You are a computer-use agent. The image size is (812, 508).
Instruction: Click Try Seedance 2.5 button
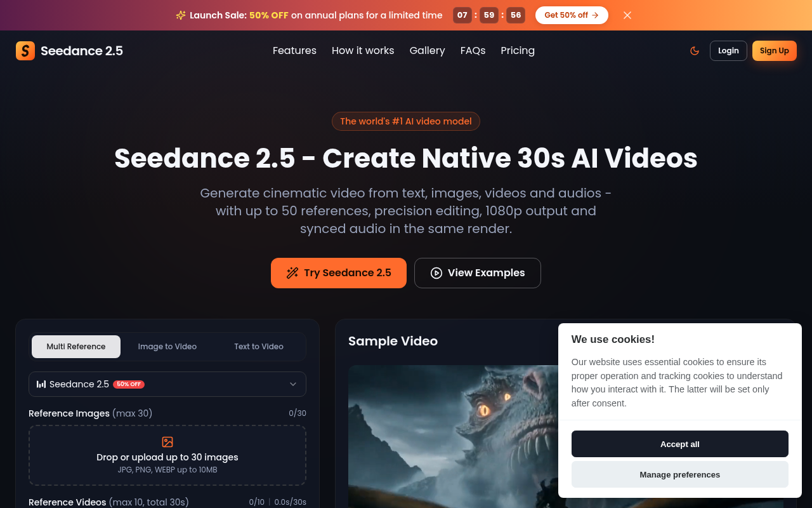(339, 273)
